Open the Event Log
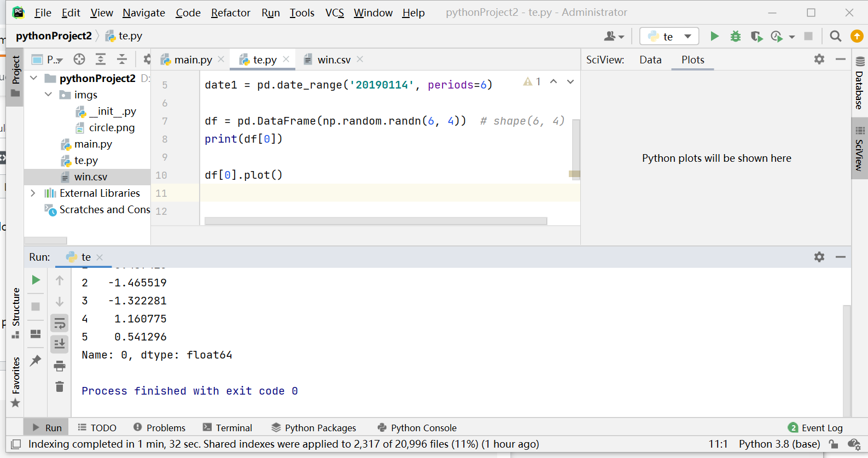868x458 pixels. (815, 427)
